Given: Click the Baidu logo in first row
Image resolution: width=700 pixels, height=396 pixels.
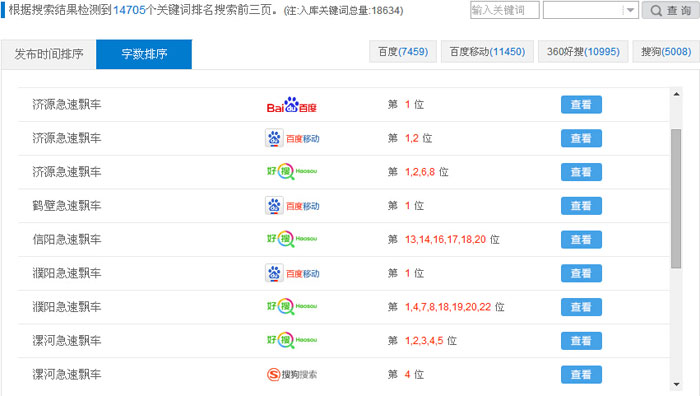Looking at the screenshot, I should tap(292, 105).
